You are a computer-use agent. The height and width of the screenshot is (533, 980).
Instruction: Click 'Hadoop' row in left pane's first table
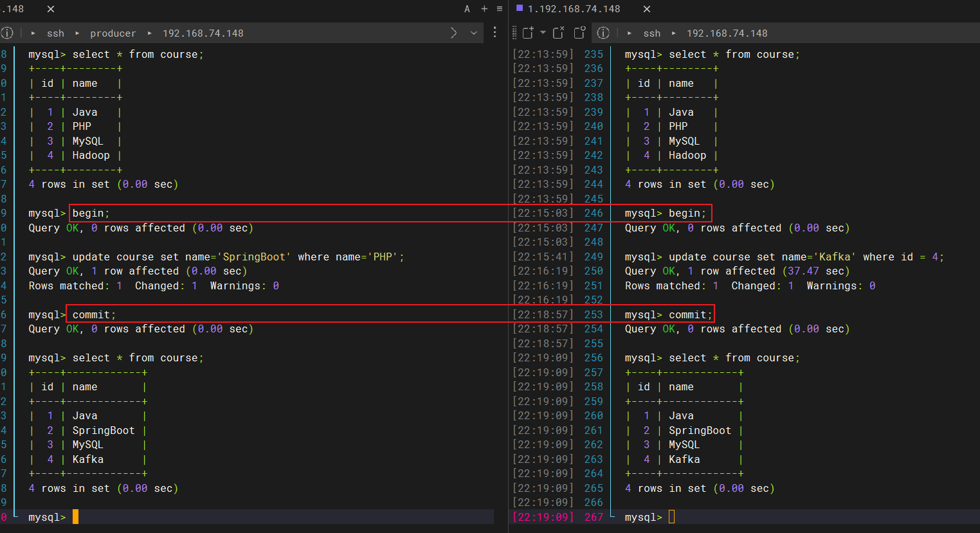tap(75, 156)
